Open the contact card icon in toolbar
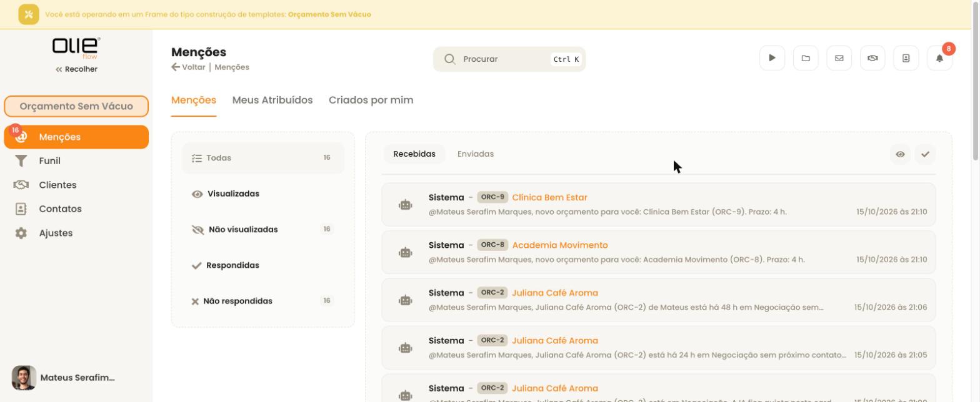This screenshot has width=980, height=402. 906,58
